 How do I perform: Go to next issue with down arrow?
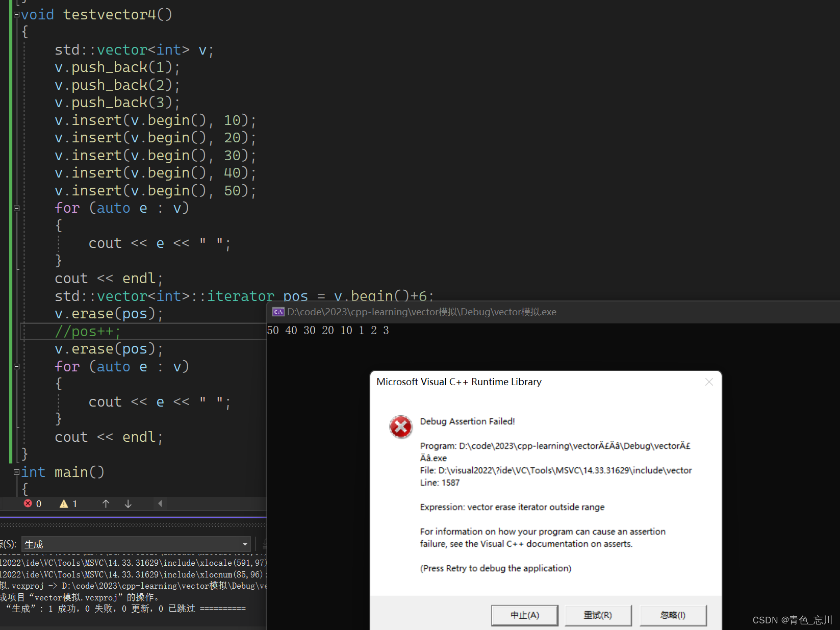(x=128, y=503)
